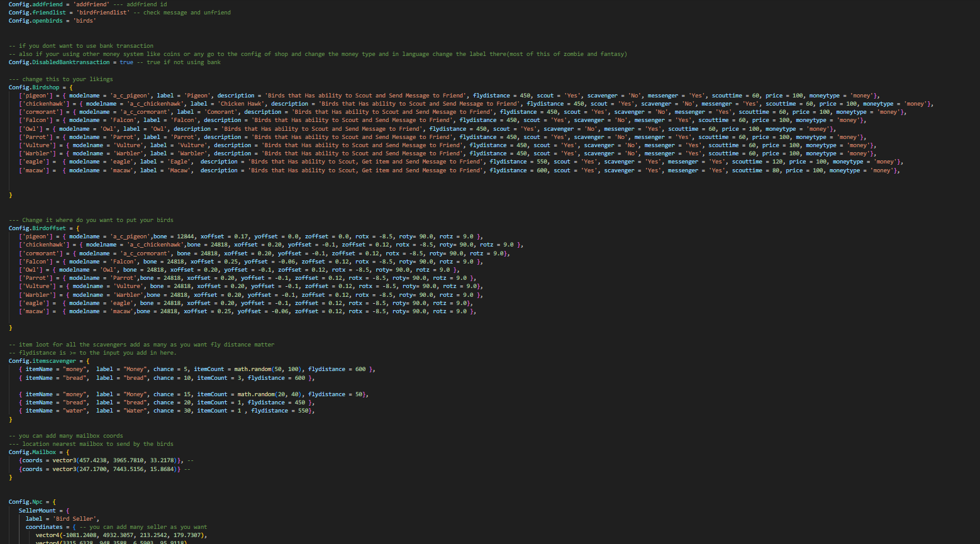Click the Config.Birdshop table name

[34, 87]
